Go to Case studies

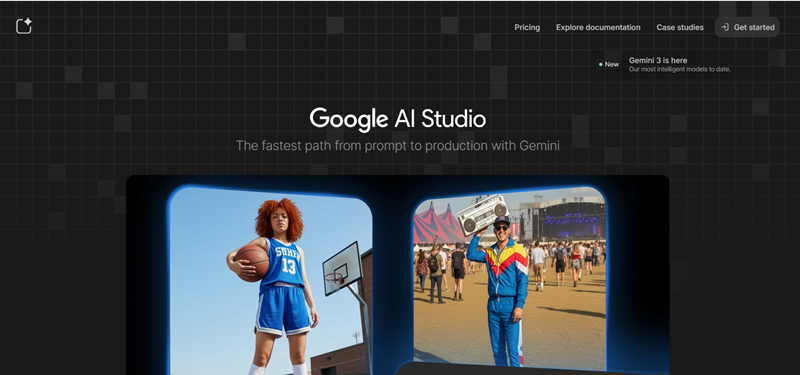[680, 28]
